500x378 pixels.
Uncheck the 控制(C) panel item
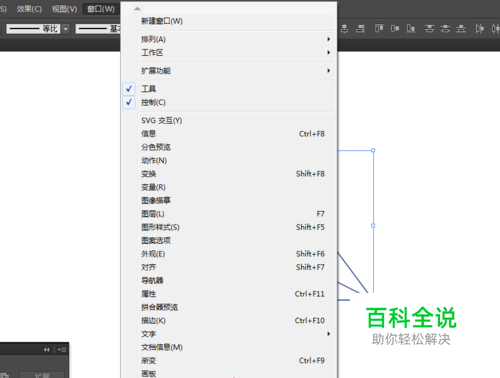click(230, 102)
